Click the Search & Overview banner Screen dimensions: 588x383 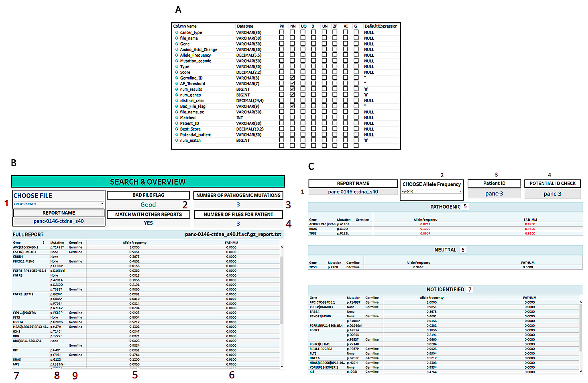148,182
